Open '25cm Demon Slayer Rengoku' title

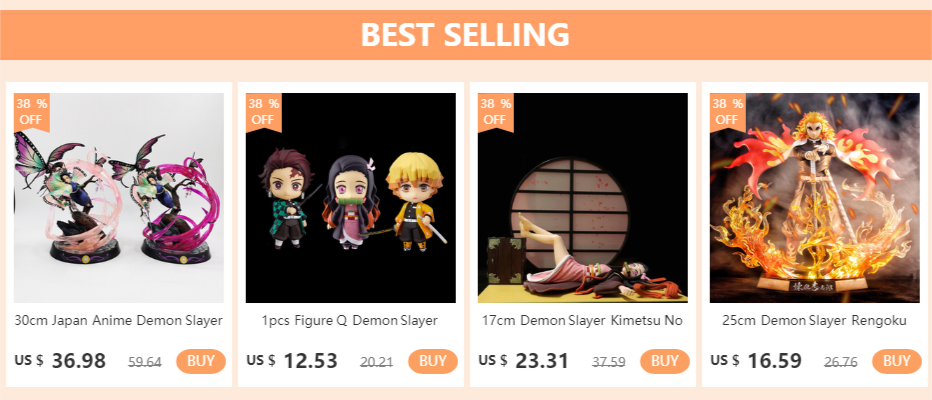click(x=815, y=321)
